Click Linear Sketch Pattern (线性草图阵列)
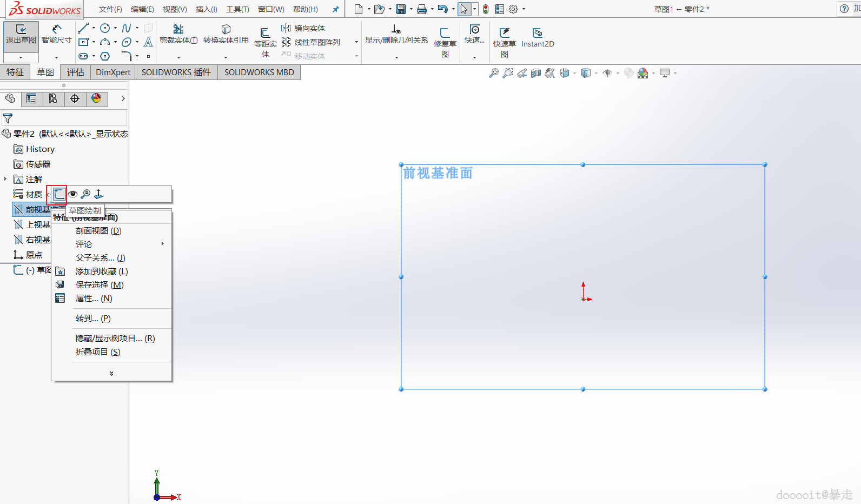Screen dimensions: 861x504 [x=311, y=42]
